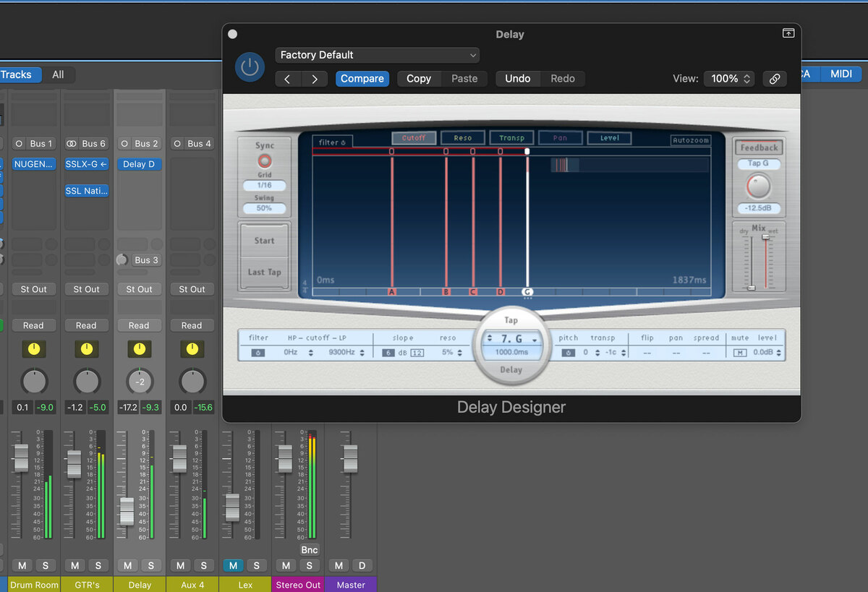Switch to the Level tab in tap display
The width and height of the screenshot is (868, 592).
[x=609, y=138]
